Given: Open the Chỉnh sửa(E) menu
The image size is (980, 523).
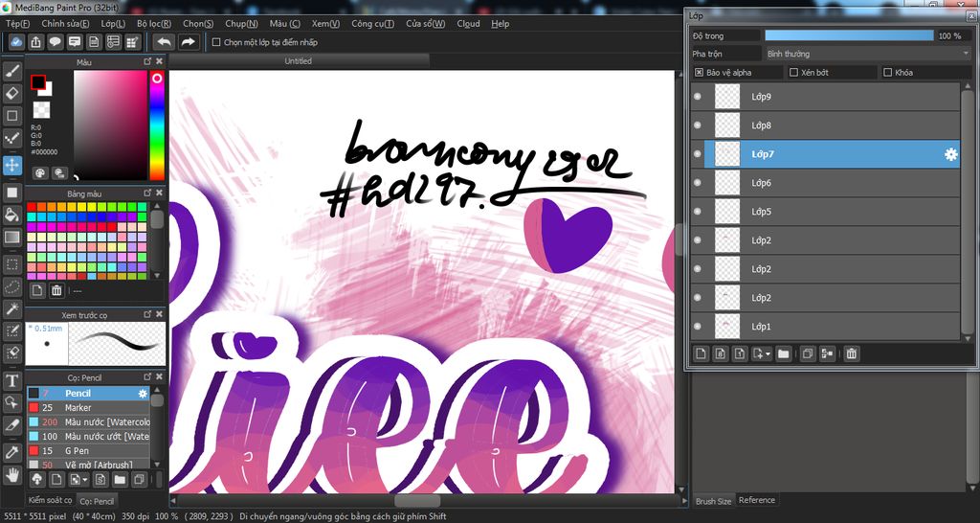Looking at the screenshot, I should click(x=65, y=24).
